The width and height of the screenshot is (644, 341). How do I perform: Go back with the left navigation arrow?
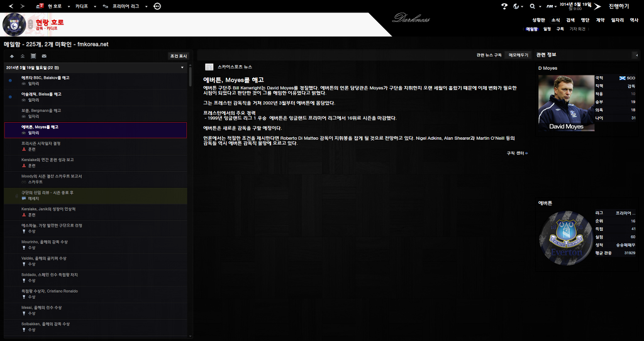point(11,6)
